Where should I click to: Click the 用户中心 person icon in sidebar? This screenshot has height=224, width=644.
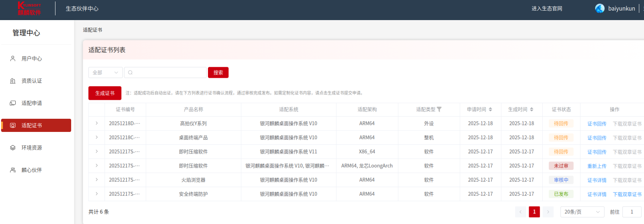(x=13, y=58)
